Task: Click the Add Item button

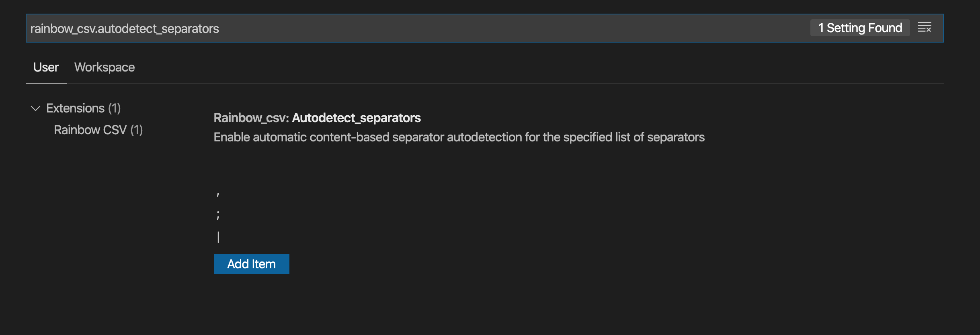Action: pos(252,264)
